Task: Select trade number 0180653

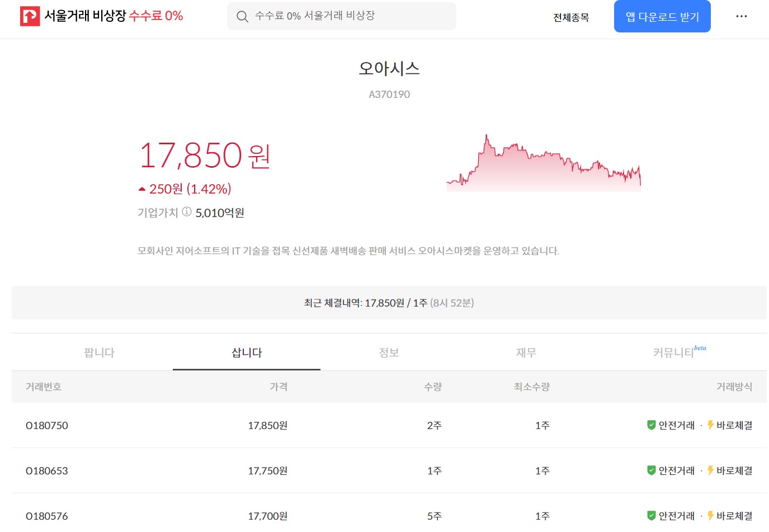Action: click(47, 470)
